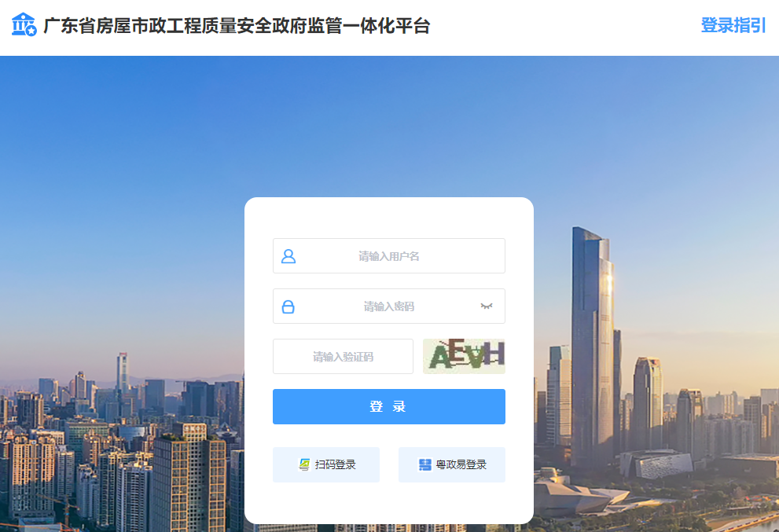Refresh the AEVH captcha image

[464, 356]
